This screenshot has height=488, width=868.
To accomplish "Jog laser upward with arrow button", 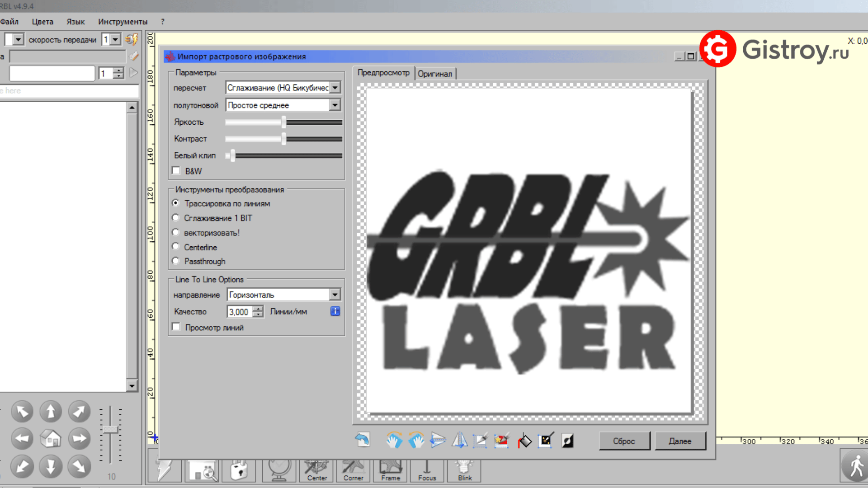I will click(51, 411).
